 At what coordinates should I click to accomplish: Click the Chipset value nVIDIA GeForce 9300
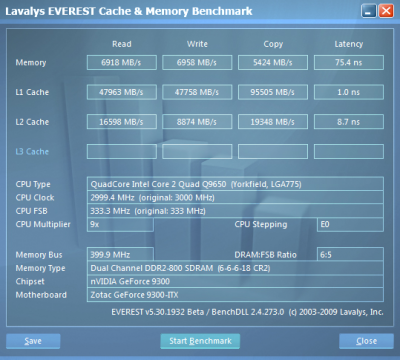click(235, 281)
